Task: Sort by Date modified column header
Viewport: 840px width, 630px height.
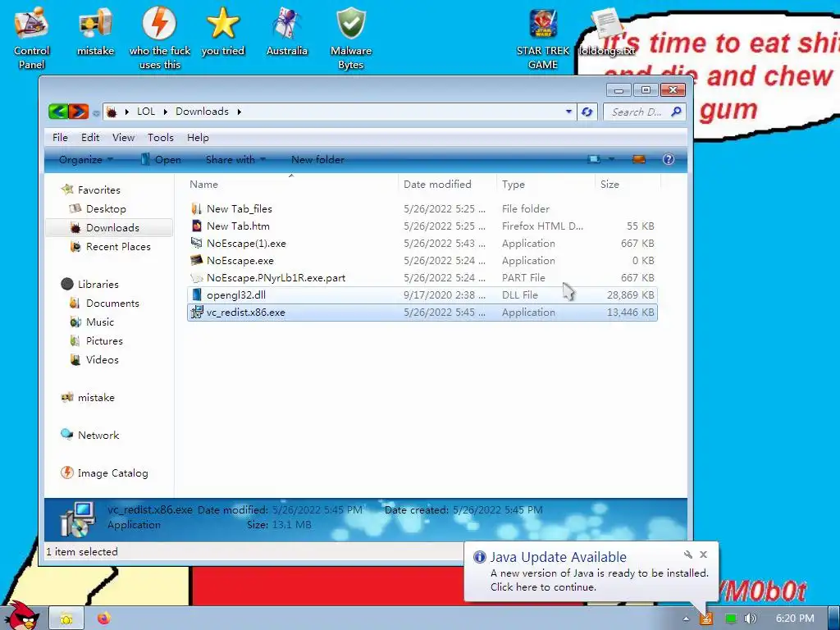Action: click(447, 184)
